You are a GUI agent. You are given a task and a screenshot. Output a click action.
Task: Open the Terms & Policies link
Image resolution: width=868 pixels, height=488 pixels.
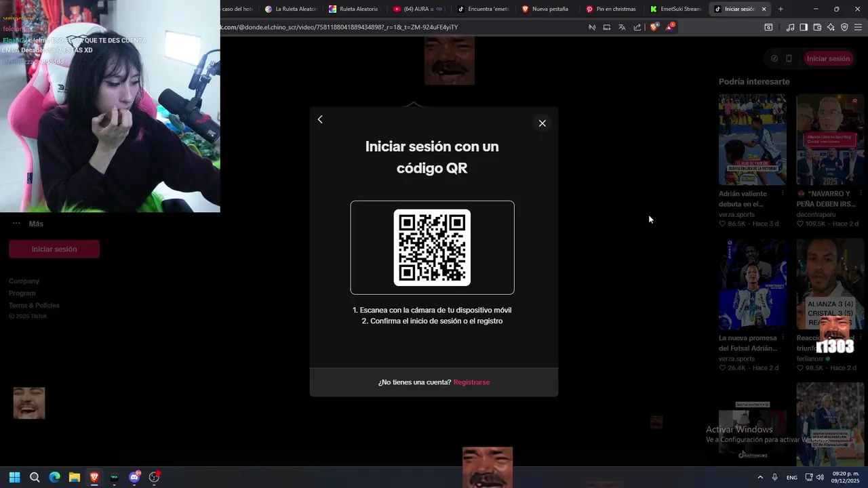click(x=34, y=305)
